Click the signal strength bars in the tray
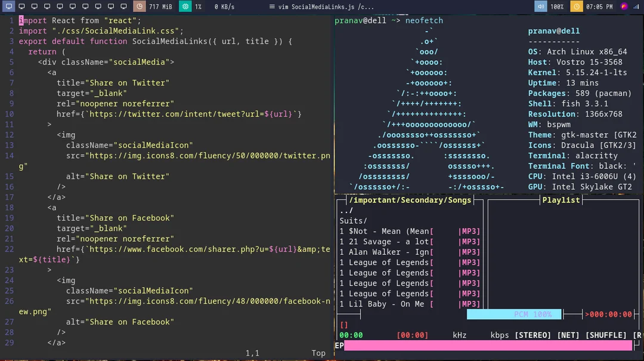The width and height of the screenshot is (644, 361). 636,7
